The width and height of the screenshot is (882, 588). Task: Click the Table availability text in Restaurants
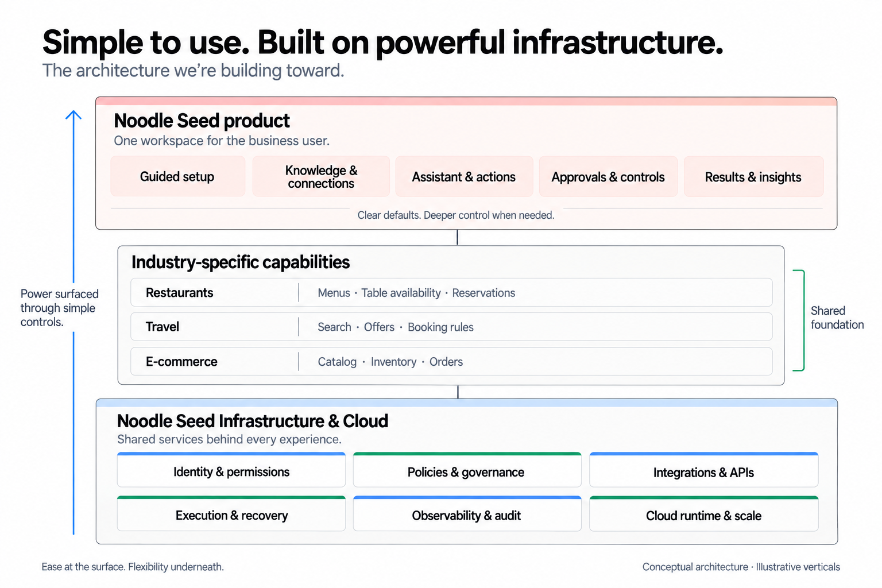tap(401, 293)
